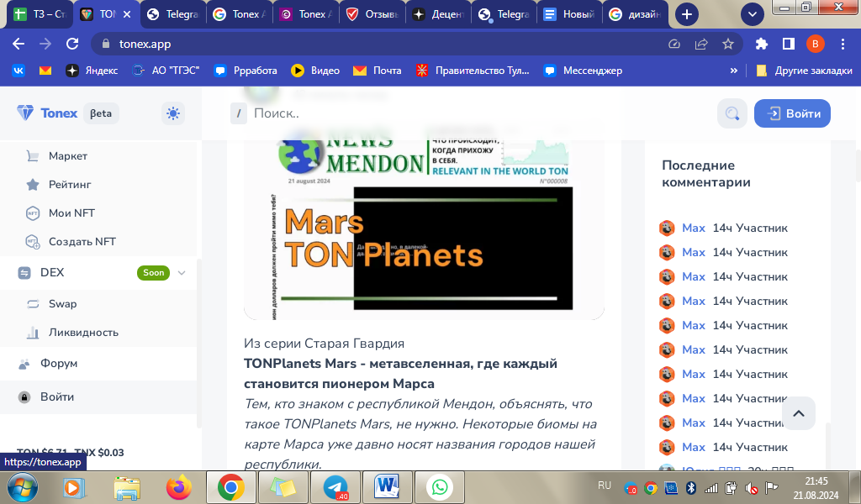
Task: Click the blue Войти button in header
Action: point(792,113)
